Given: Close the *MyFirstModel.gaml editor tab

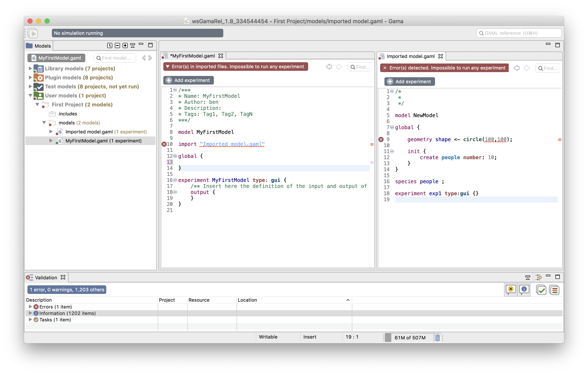Looking at the screenshot, I should pos(221,56).
